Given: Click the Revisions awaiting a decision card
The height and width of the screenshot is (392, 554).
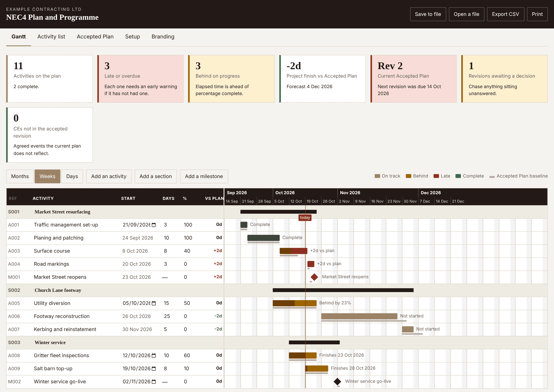Looking at the screenshot, I should tap(504, 79).
